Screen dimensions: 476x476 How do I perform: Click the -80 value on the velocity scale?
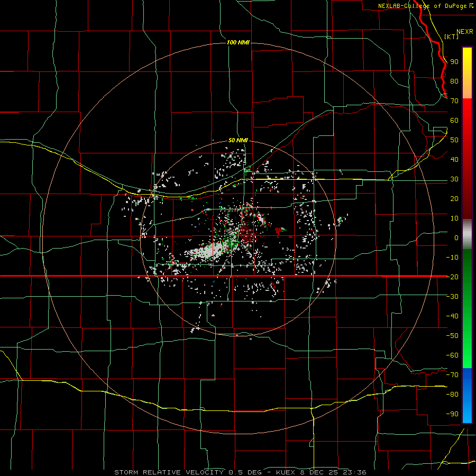coord(452,395)
